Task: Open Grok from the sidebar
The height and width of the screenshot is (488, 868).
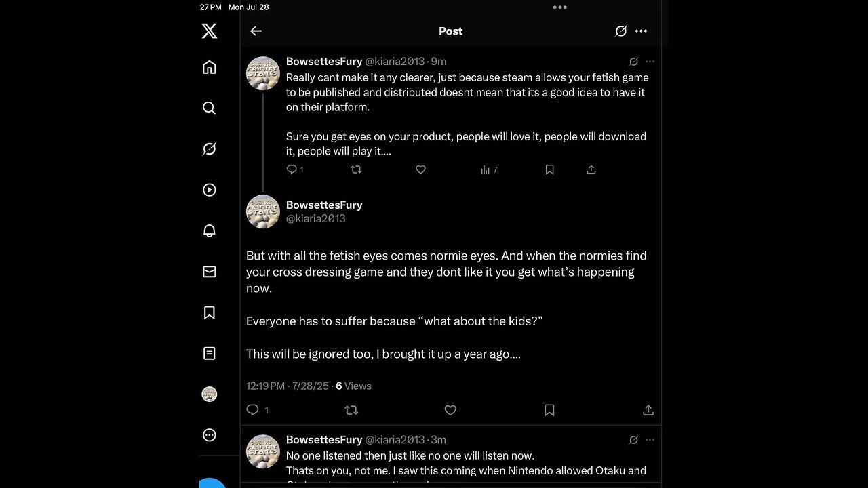Action: (210, 149)
